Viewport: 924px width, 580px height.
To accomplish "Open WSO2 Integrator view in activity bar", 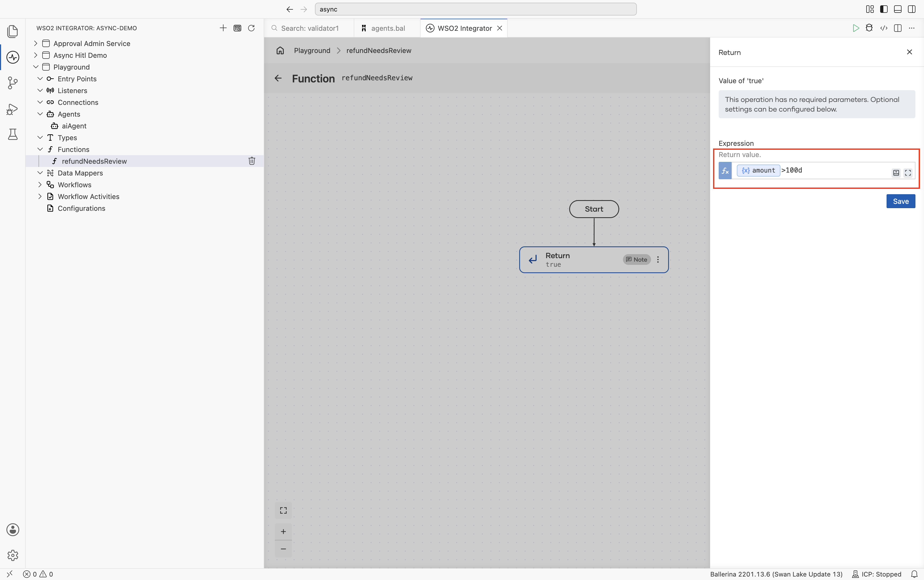I will (13, 58).
